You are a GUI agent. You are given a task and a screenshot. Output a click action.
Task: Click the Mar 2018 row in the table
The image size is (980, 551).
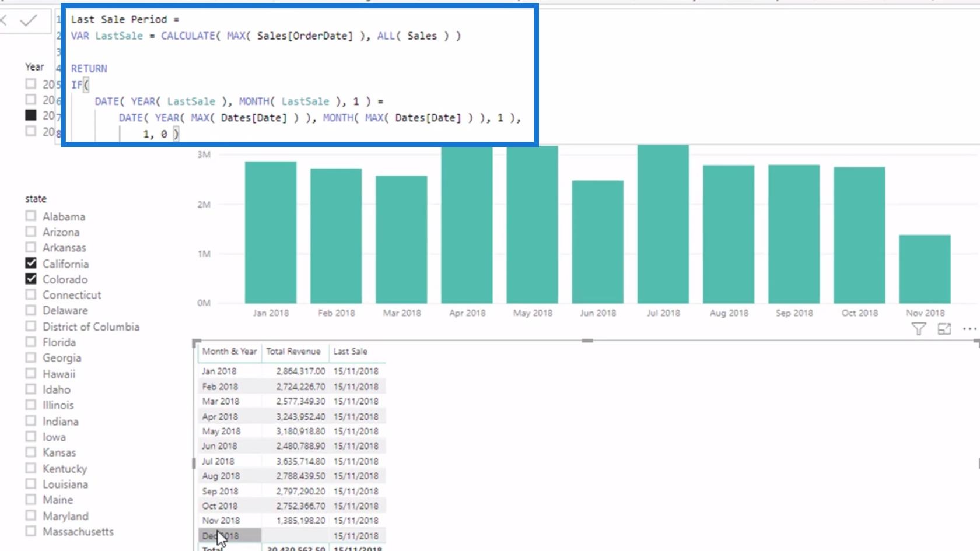click(292, 401)
